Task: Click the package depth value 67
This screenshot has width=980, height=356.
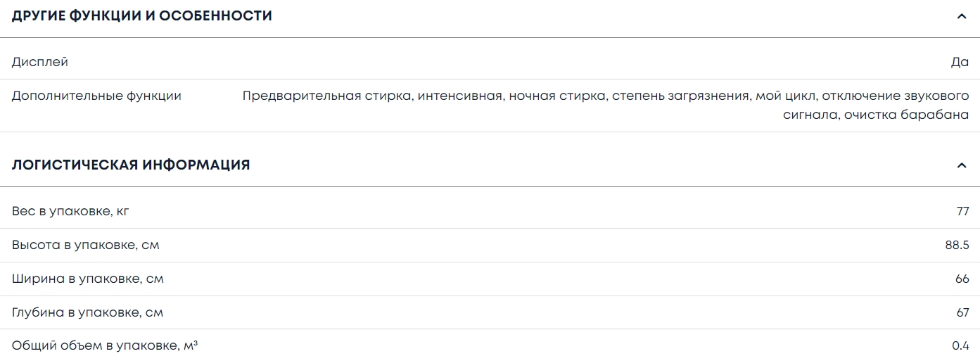Action: pos(962,312)
